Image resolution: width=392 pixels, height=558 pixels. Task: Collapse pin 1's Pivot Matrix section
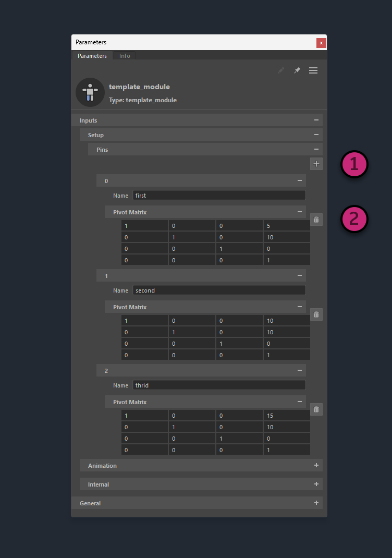(299, 307)
